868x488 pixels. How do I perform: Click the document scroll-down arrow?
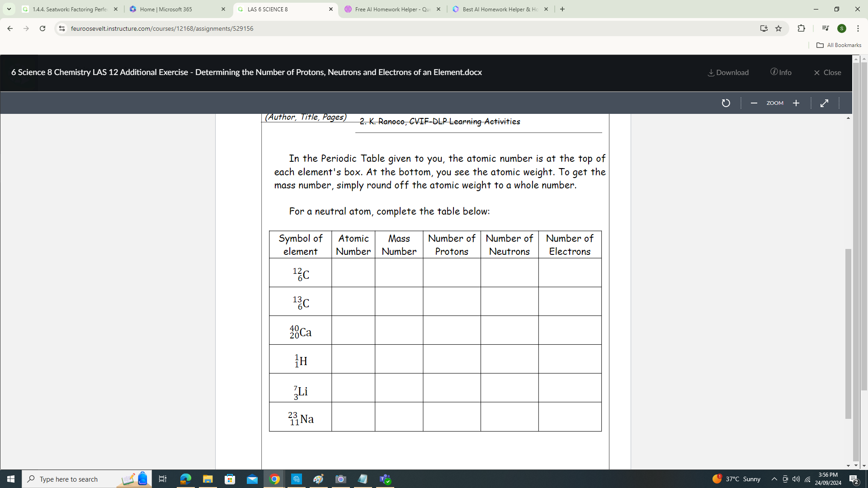click(848, 465)
